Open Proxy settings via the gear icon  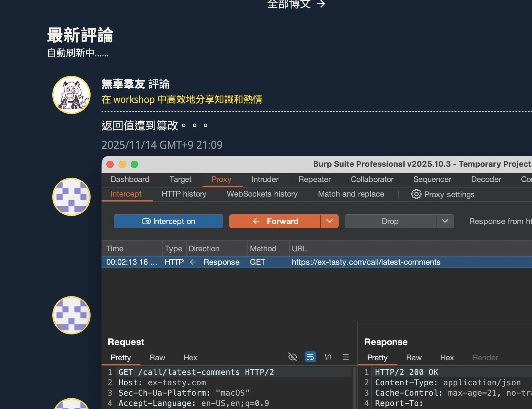click(x=416, y=194)
